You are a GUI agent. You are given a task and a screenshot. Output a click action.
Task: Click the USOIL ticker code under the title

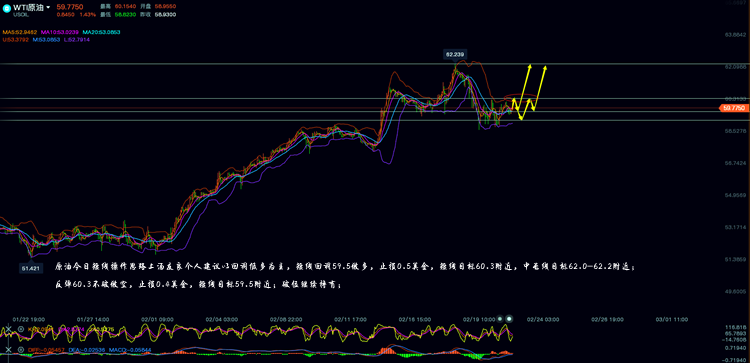(x=21, y=15)
